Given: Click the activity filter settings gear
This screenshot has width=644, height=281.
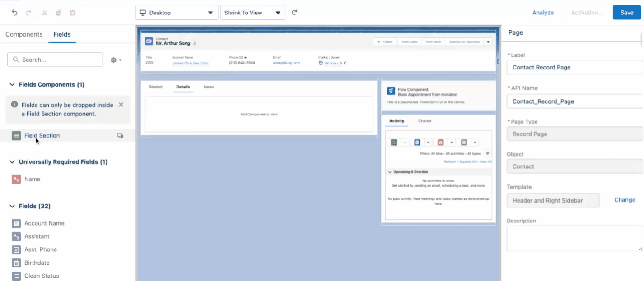Looking at the screenshot, I should (x=488, y=153).
